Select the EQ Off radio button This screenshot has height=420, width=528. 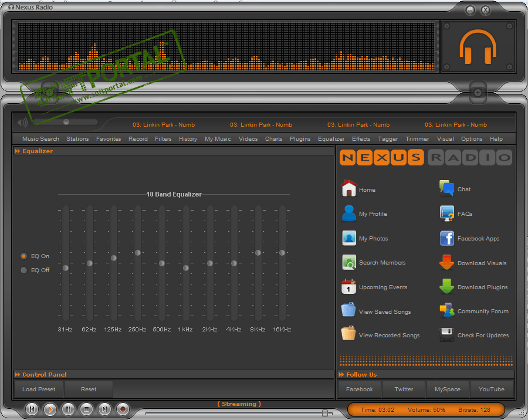(23, 270)
